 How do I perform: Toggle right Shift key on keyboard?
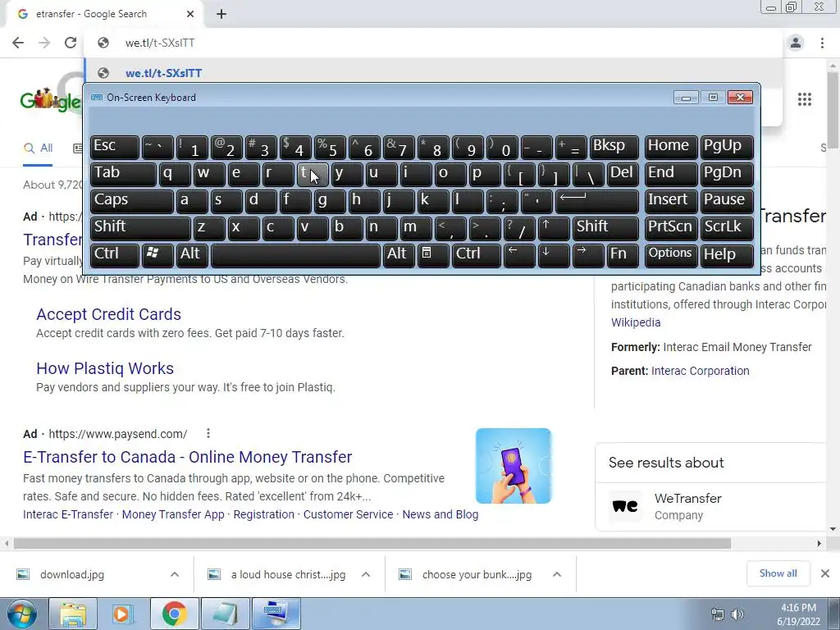coord(605,228)
